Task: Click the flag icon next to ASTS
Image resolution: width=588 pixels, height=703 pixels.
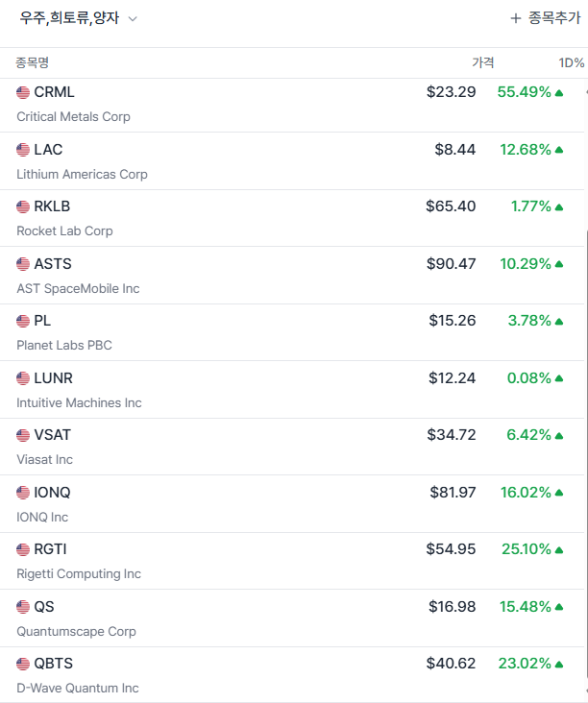Action: pyautogui.click(x=23, y=264)
